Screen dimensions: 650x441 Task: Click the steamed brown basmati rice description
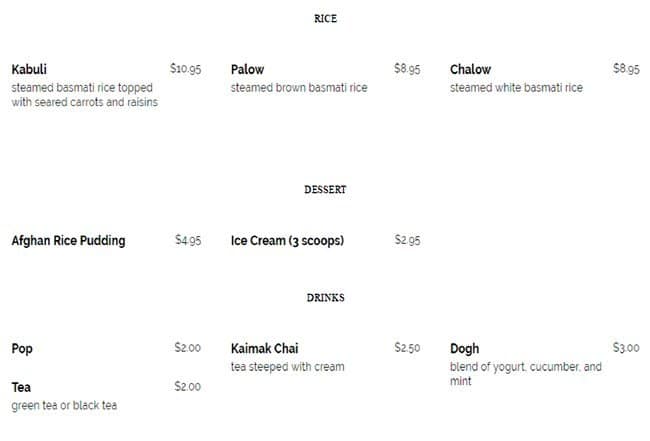[x=298, y=88]
